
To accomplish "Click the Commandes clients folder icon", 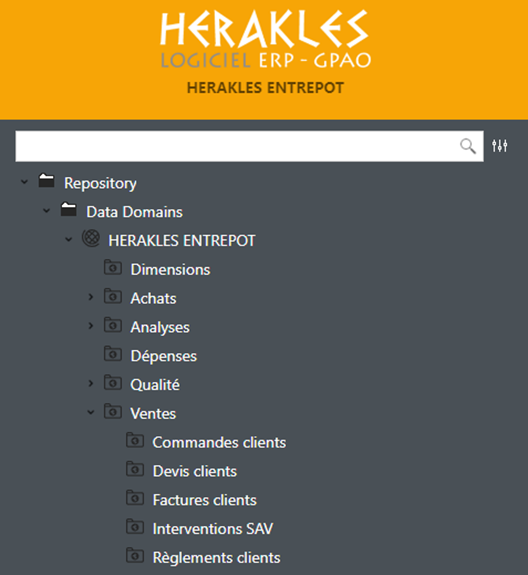I will [x=135, y=440].
